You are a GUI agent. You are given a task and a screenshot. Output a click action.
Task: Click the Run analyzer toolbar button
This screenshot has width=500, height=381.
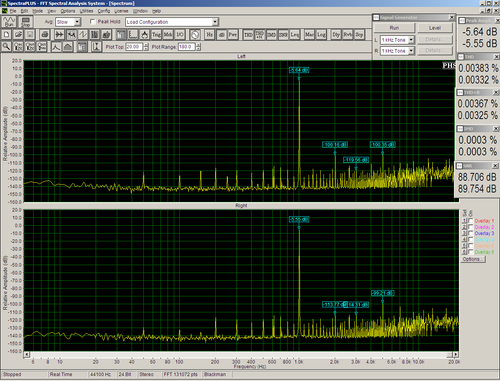click(x=9, y=22)
